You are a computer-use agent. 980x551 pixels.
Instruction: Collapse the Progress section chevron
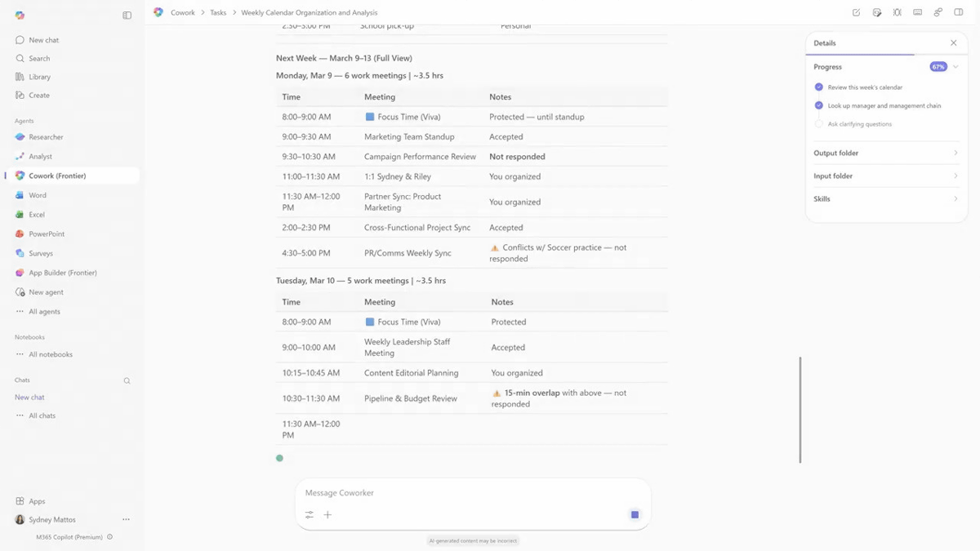[955, 67]
